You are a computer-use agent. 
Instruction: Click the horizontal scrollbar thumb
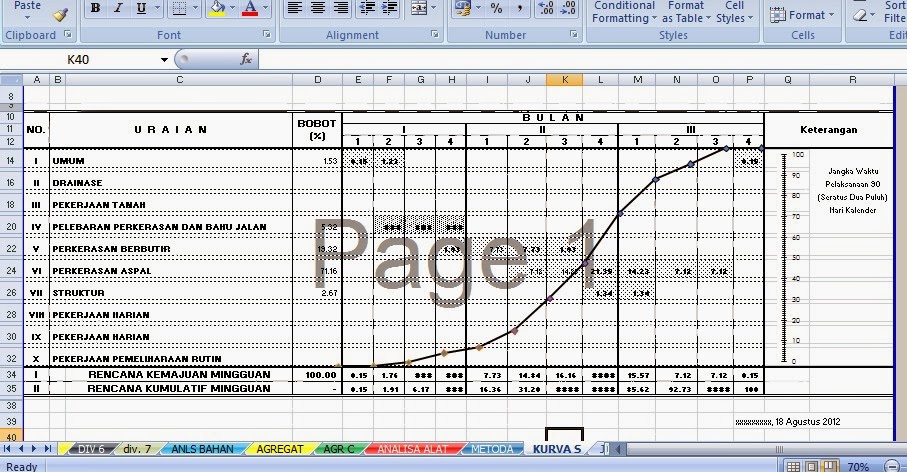[780, 449]
